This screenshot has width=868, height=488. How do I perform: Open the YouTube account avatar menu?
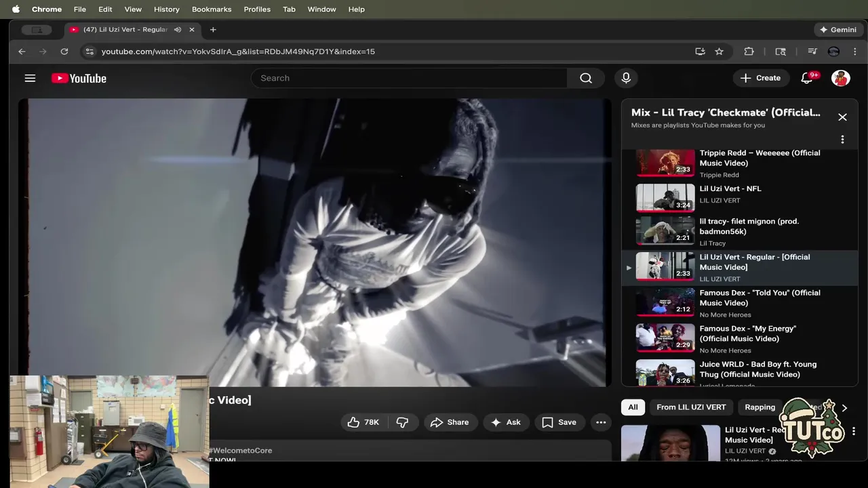(841, 78)
